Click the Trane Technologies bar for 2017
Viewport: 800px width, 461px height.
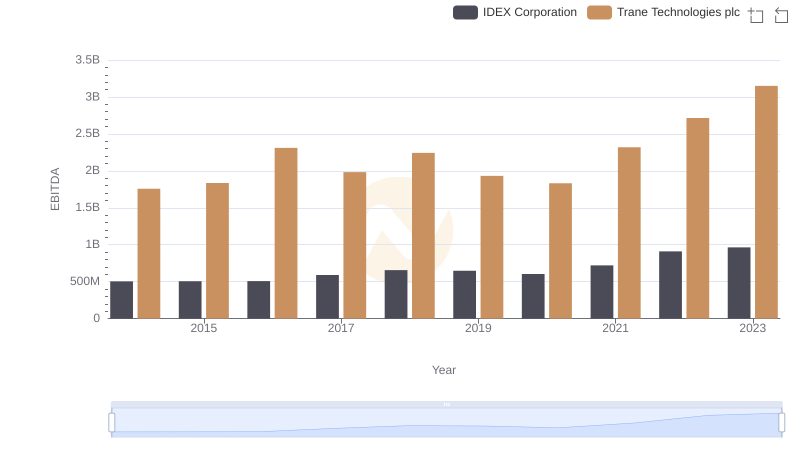click(x=355, y=245)
